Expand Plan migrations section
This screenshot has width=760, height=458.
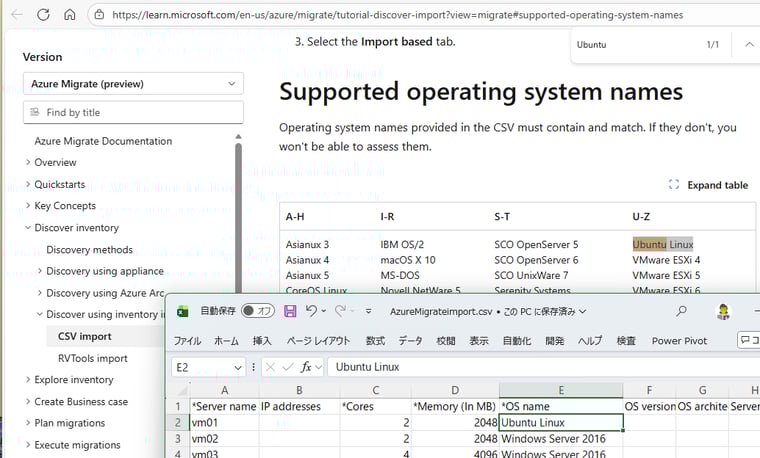[x=28, y=423]
